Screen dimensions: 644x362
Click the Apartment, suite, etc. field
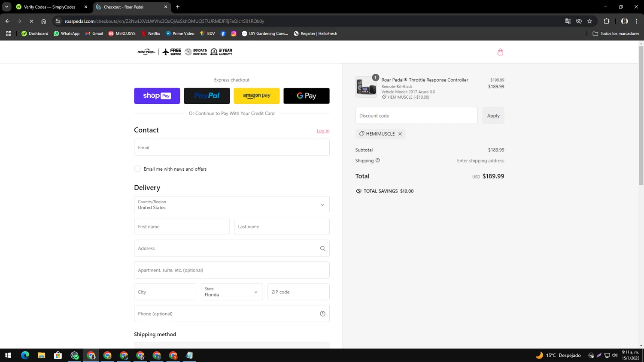coord(232,270)
